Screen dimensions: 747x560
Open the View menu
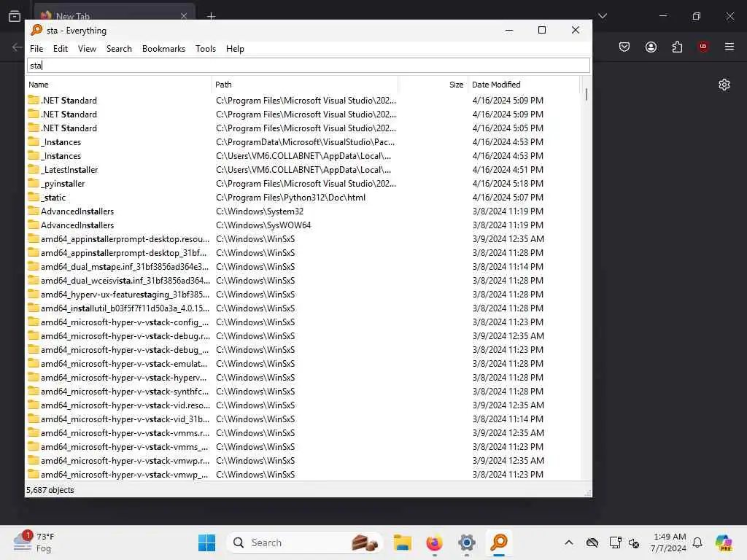click(x=87, y=49)
